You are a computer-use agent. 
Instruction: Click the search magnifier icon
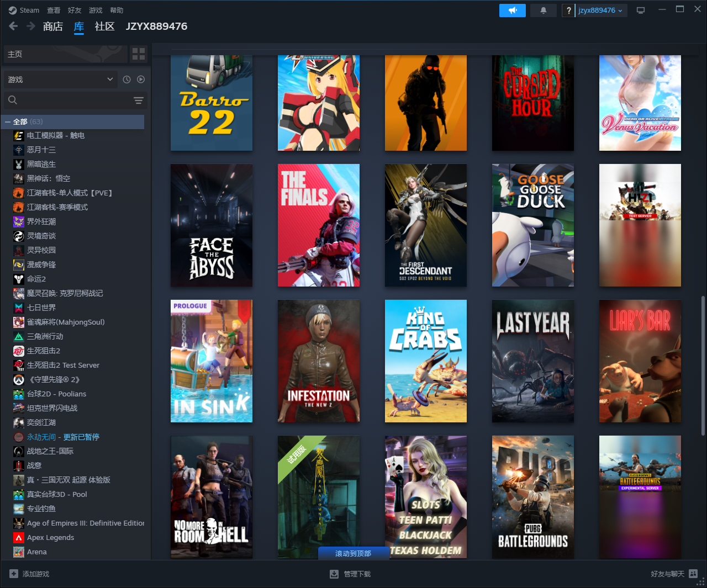[x=13, y=100]
